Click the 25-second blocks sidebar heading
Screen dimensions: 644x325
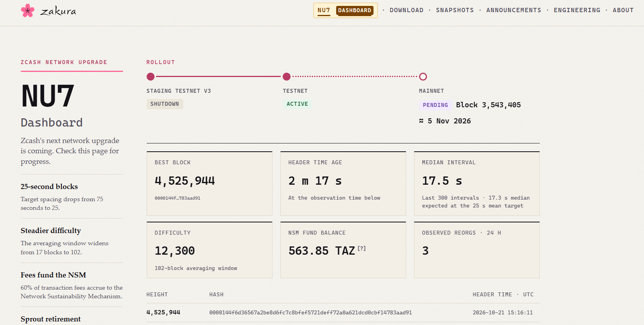(49, 187)
